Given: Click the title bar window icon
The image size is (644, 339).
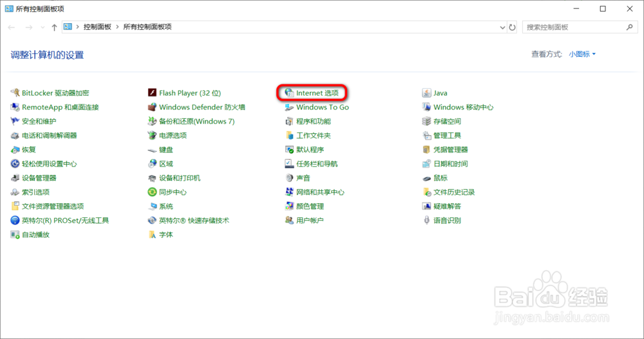Looking at the screenshot, I should pyautogui.click(x=9, y=8).
